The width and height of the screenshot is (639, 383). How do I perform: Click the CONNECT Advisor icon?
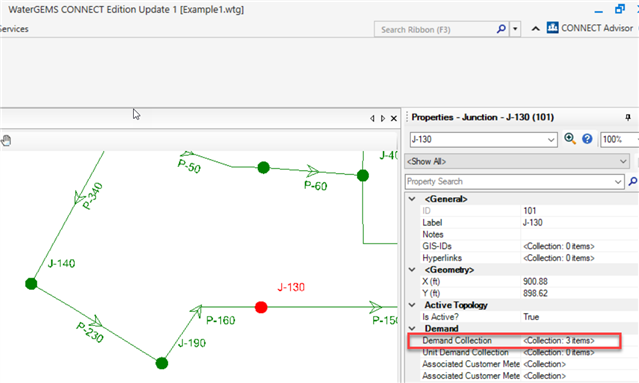pos(553,28)
